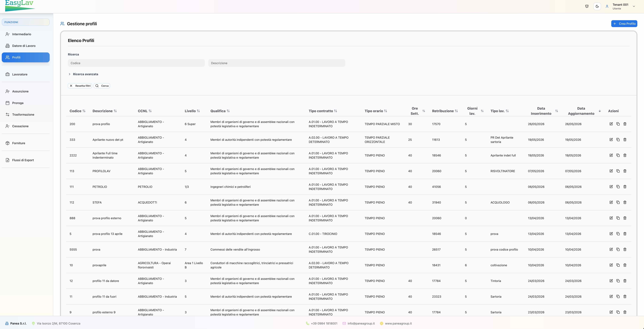Click phone number +39 0984 1818001

pos(324,324)
